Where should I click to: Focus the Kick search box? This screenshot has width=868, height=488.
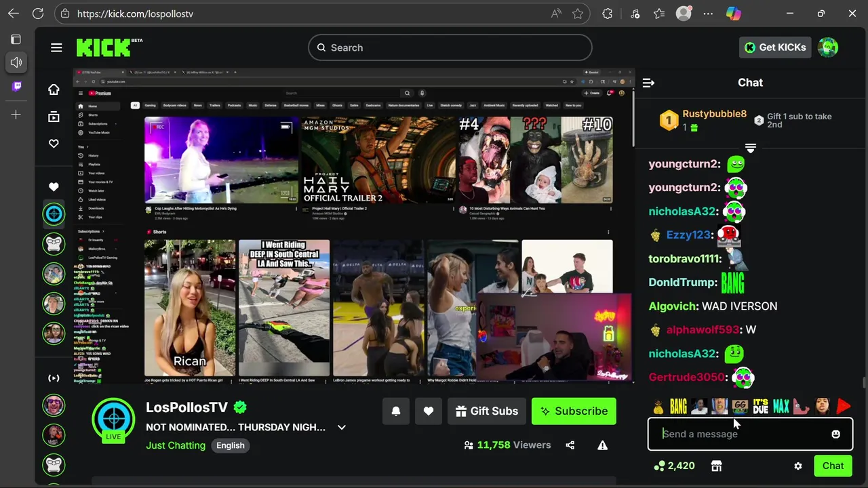click(450, 47)
